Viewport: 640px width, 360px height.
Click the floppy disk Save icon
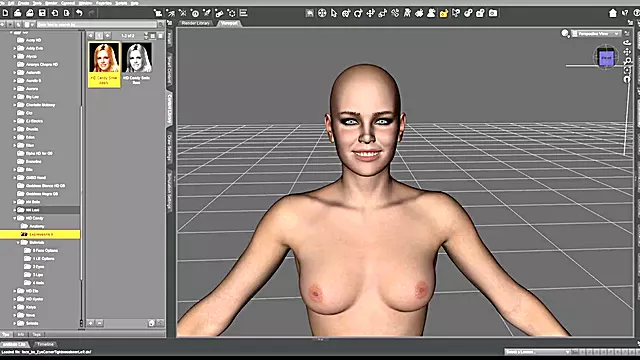(x=42, y=13)
